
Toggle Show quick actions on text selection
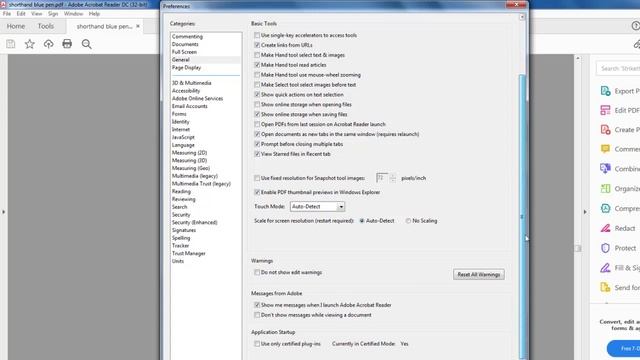pos(257,95)
